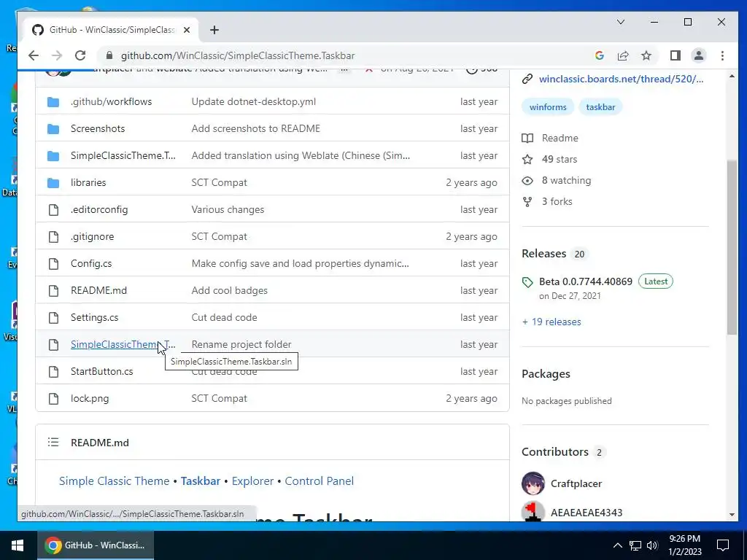This screenshot has height=560, width=747.
Task: View the 3 forks link
Action: [547, 201]
